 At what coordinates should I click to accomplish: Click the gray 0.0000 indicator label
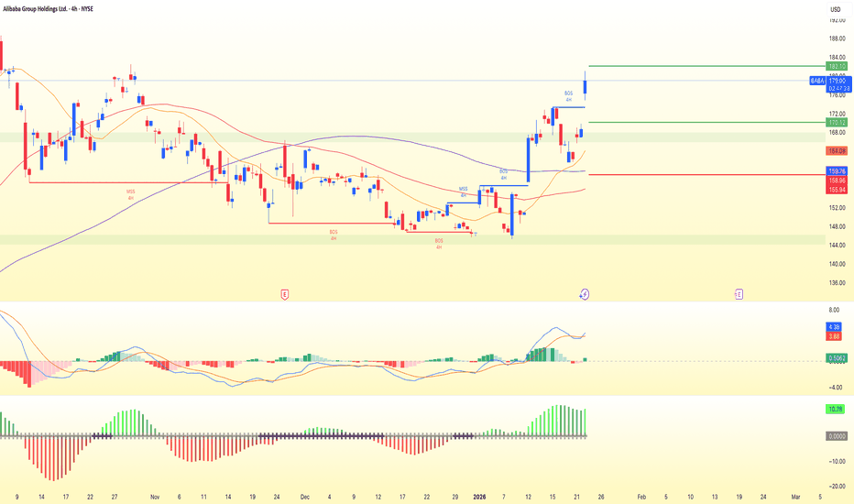point(836,436)
